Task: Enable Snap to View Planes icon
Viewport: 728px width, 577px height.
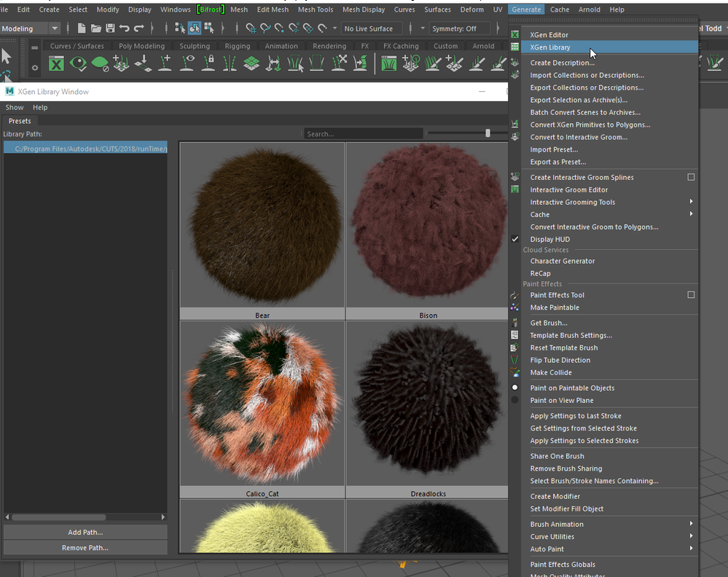Action: 308,28
